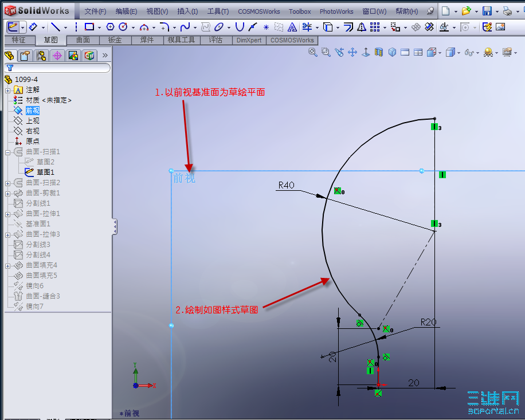This screenshot has height=420, width=525.
Task: Select the Trim Entities tool
Action: [307, 27]
